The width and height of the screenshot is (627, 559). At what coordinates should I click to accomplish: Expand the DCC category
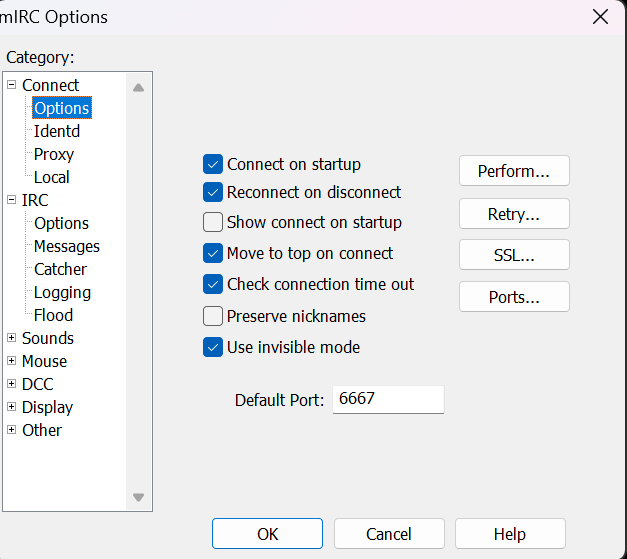coord(12,384)
